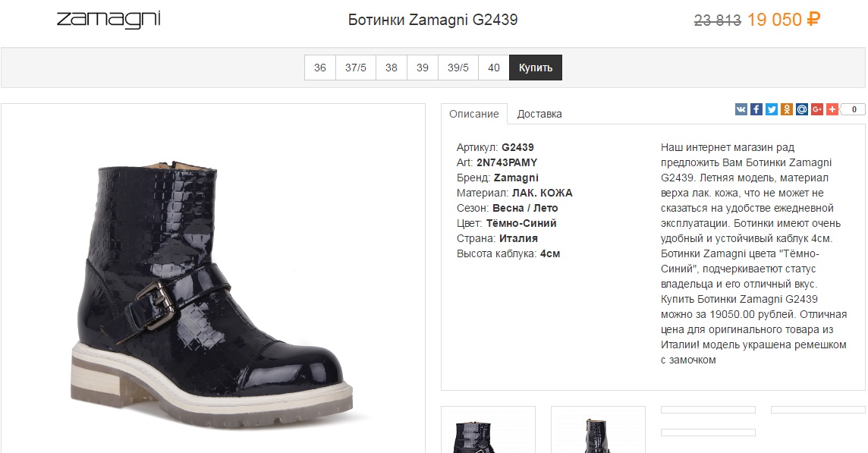The image size is (868, 453).
Task: Share via the Odnoklassniki icon
Action: point(787,109)
